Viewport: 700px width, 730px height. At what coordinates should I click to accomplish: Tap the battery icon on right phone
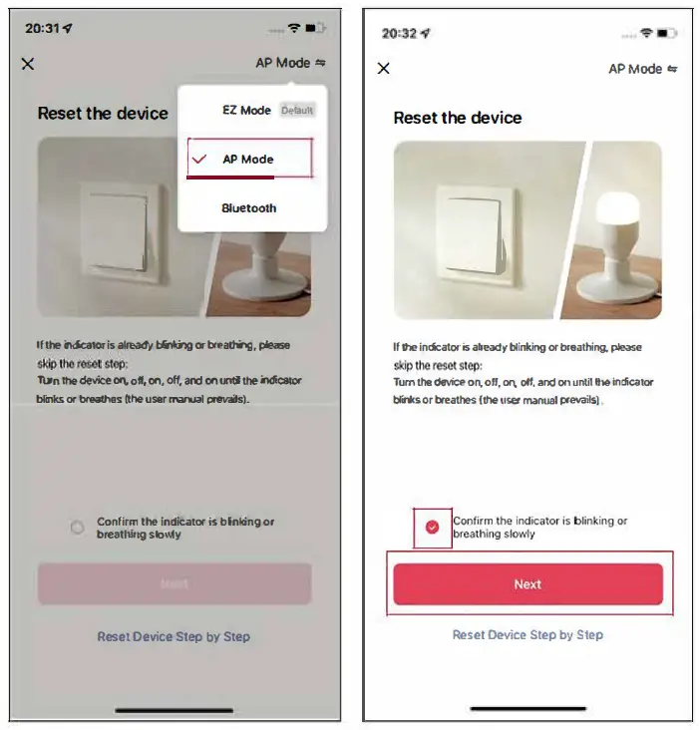point(666,34)
